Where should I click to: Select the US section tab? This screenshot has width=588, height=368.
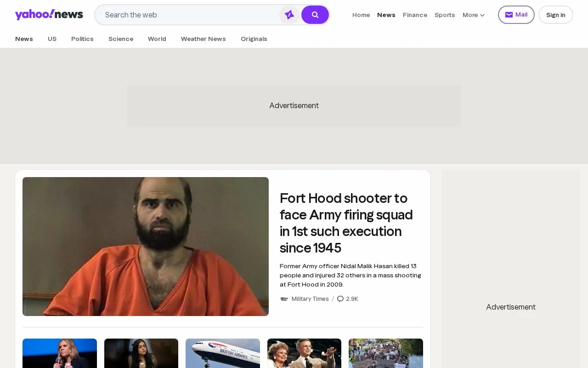[52, 39]
